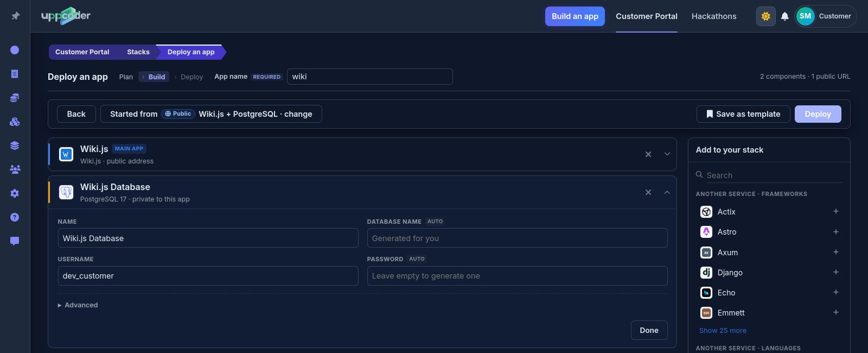Focus the Name field Wiki.js Database
This screenshot has width=868, height=353.
pyautogui.click(x=208, y=238)
